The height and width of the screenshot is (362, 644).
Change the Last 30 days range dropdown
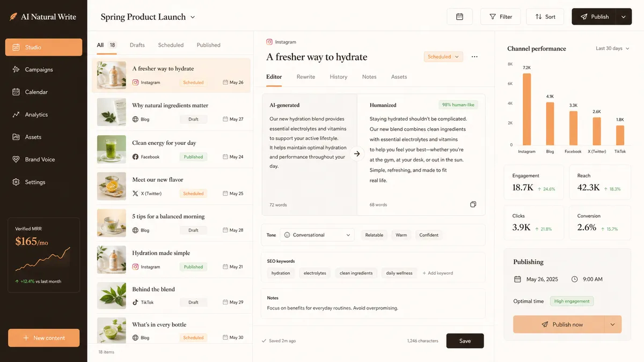tap(612, 48)
